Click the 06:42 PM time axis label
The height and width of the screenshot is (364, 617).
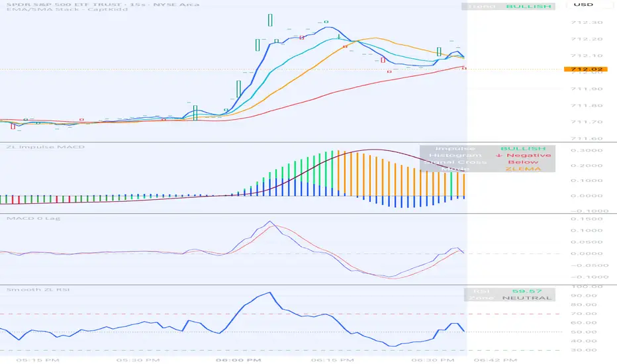pos(495,360)
